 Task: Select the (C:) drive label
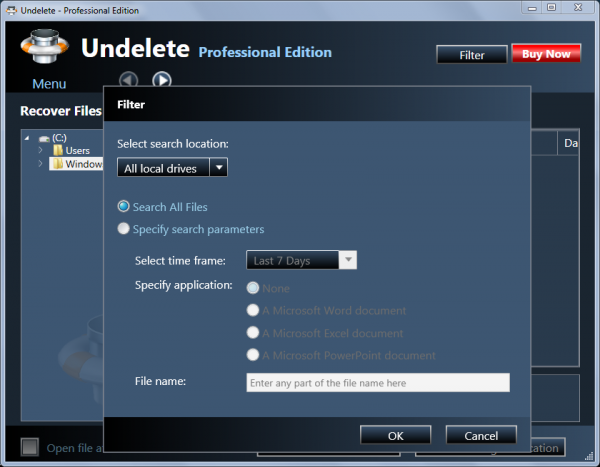[59, 138]
